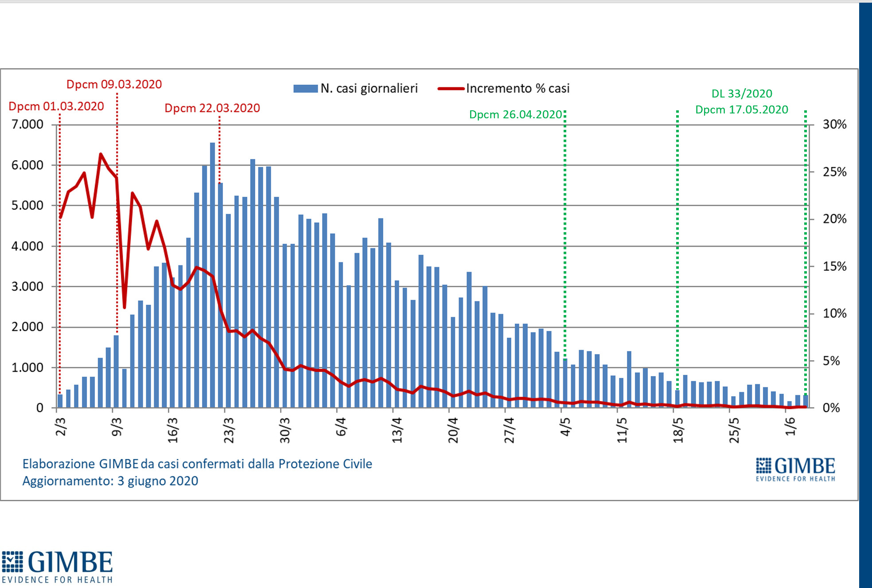This screenshot has width=872, height=588.
Task: Click the 3.000 left axis label
Action: [27, 287]
